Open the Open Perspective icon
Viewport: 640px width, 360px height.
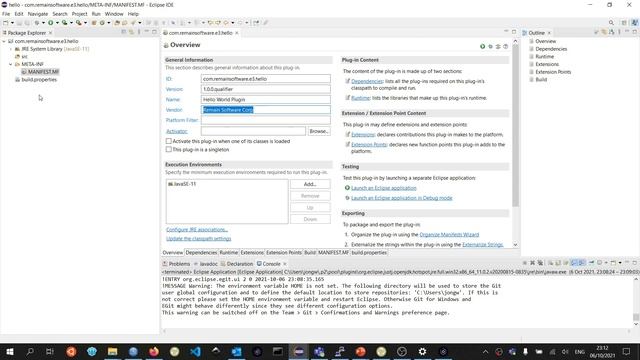(624, 23)
